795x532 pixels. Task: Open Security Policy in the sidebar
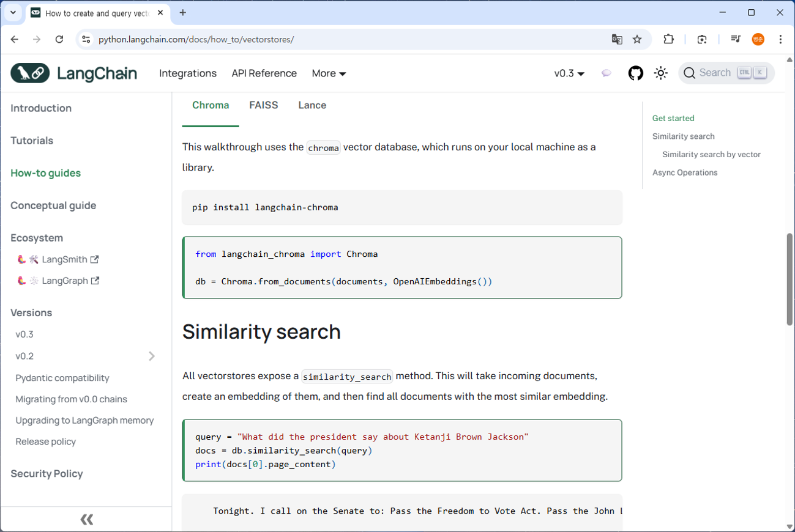coord(47,474)
